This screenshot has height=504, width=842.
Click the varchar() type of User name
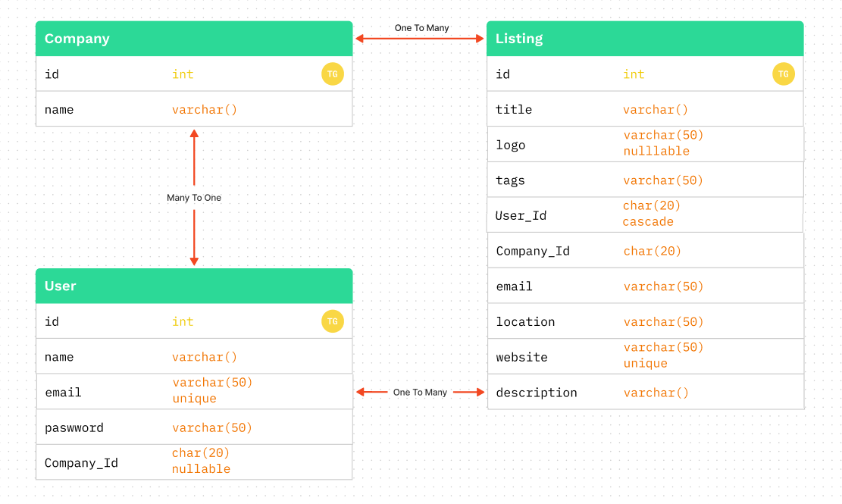[x=204, y=357]
